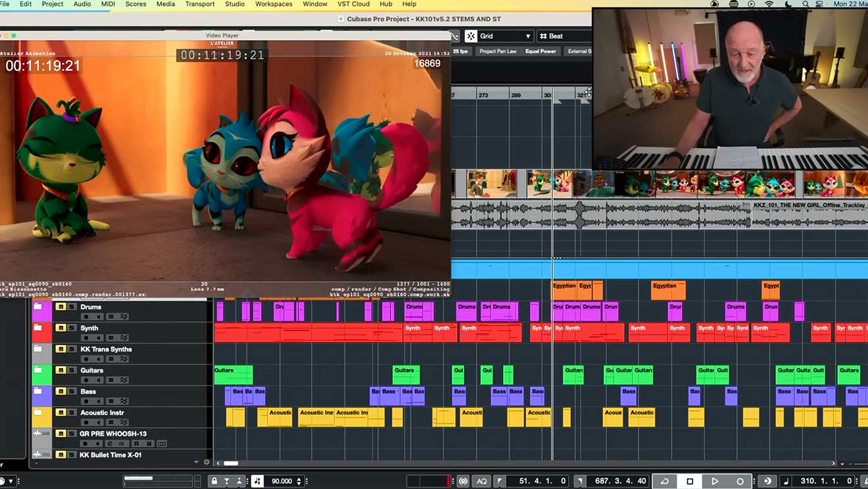Toggle group editing on Bass track
Screen dimensions: 868x489
111,401
